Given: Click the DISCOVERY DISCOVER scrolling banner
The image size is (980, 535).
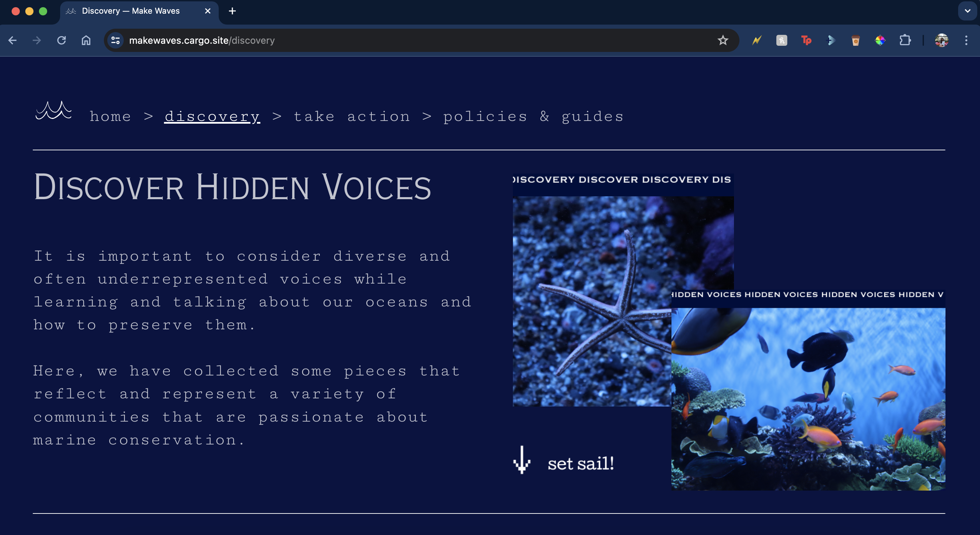Looking at the screenshot, I should point(623,179).
